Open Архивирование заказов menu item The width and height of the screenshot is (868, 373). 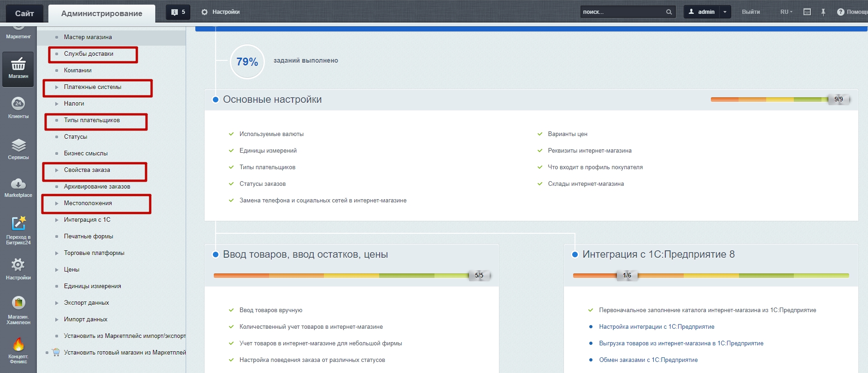(97, 187)
